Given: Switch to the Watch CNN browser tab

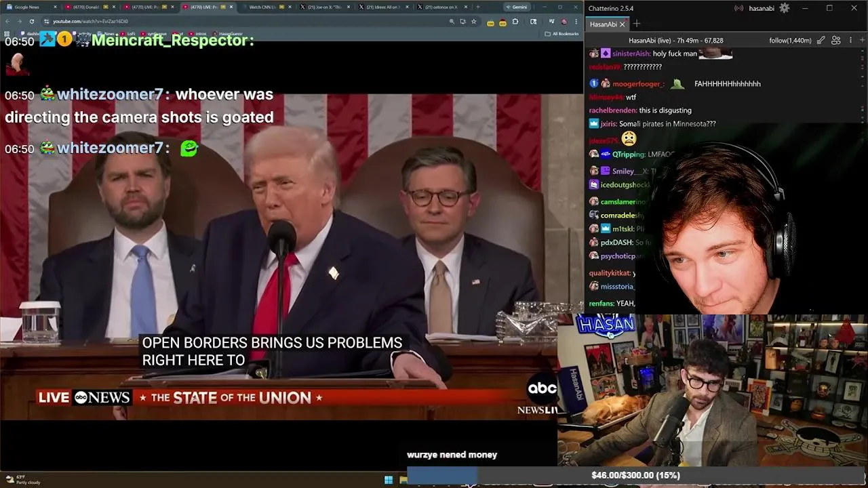Looking at the screenshot, I should pyautogui.click(x=264, y=7).
